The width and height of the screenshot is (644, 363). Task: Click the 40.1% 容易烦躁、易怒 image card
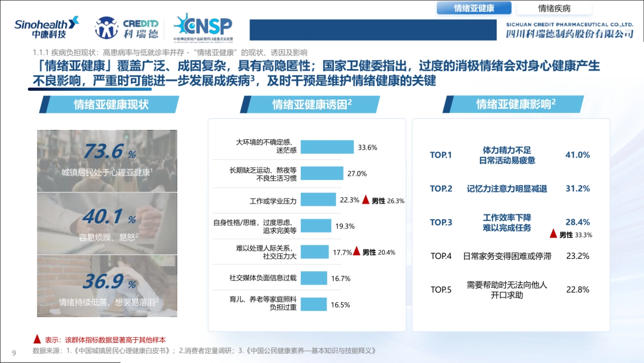[x=107, y=223]
